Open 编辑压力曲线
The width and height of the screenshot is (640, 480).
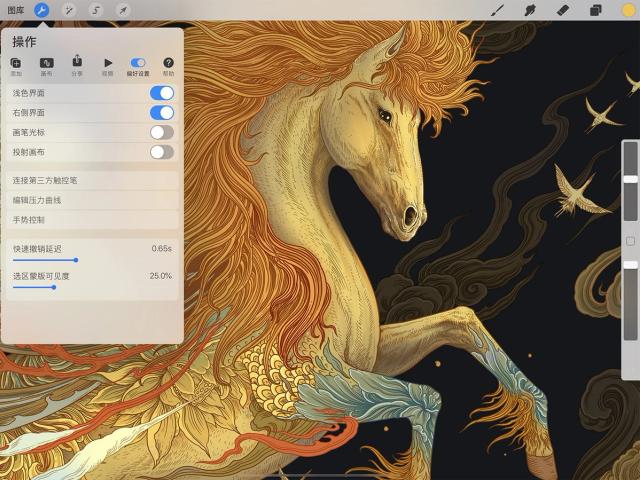93,200
